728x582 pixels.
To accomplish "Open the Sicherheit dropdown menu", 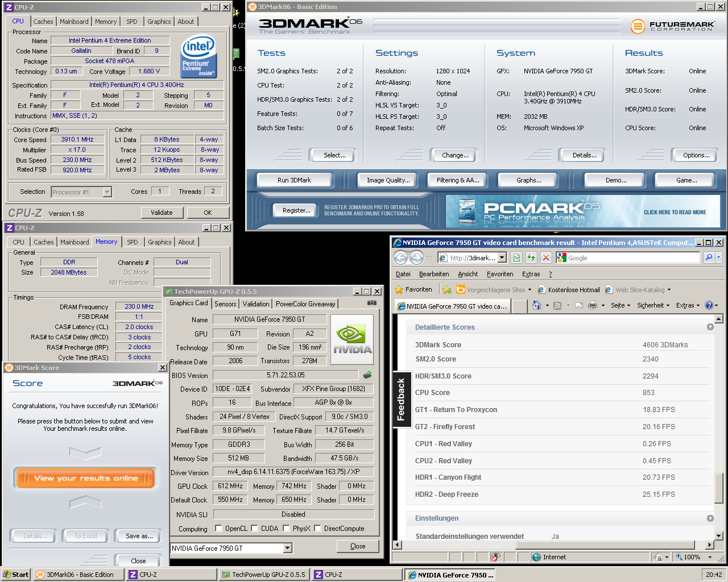I will [653, 305].
